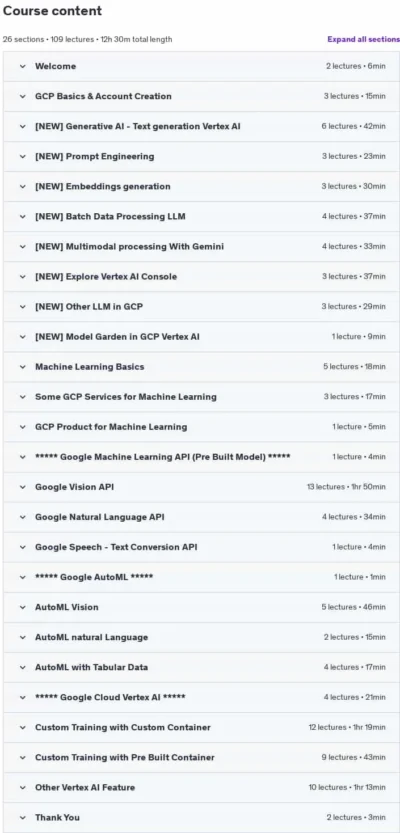Viewport: 400px width, 833px height.
Task: Click Custom Training with Custom Container title
Action: pyautogui.click(x=123, y=727)
